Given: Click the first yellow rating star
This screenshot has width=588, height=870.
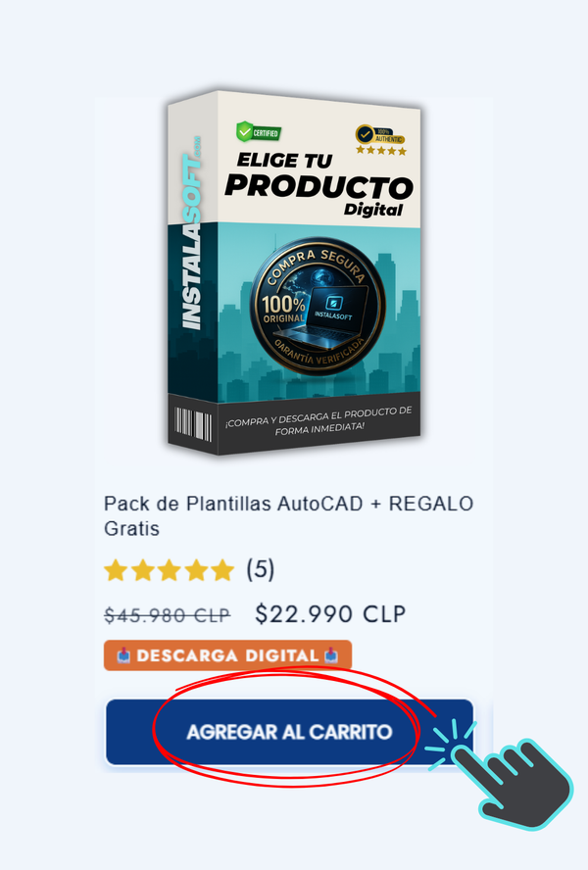Looking at the screenshot, I should point(116,570).
